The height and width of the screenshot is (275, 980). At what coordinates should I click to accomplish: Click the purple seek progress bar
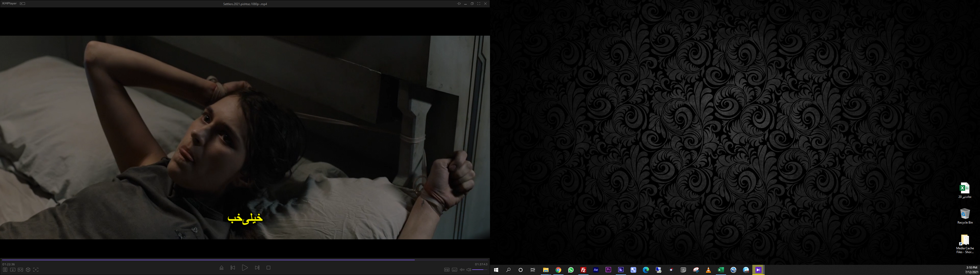[x=207, y=260]
